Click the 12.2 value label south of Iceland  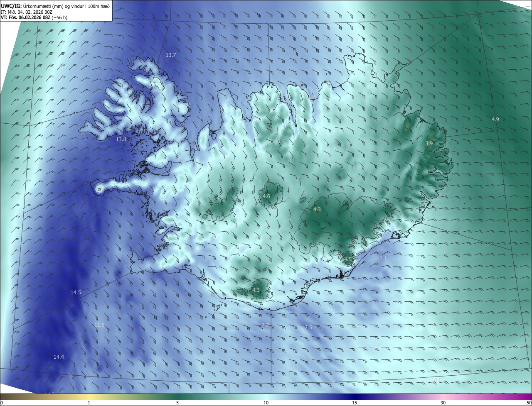click(x=264, y=325)
